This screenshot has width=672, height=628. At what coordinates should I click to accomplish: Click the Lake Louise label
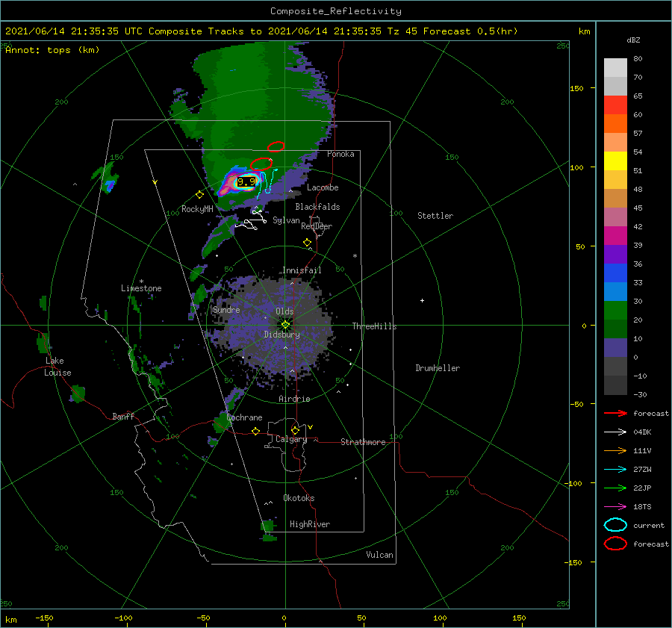57,367
